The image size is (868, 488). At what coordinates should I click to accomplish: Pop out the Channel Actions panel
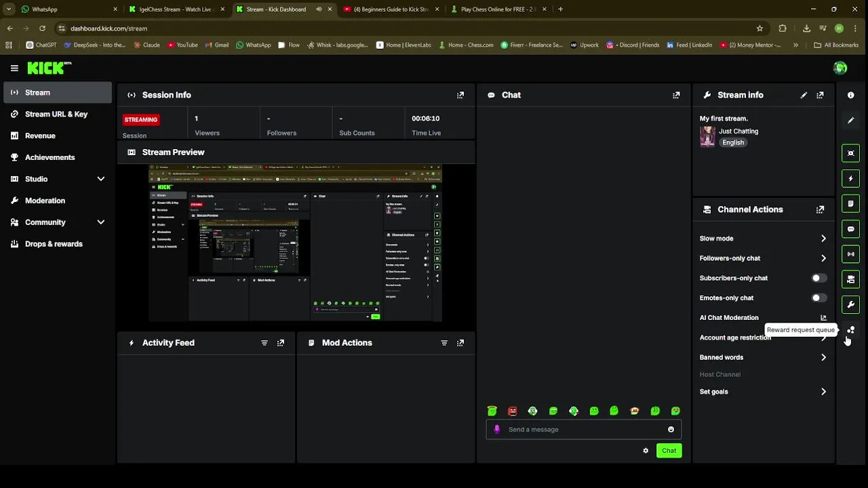820,209
